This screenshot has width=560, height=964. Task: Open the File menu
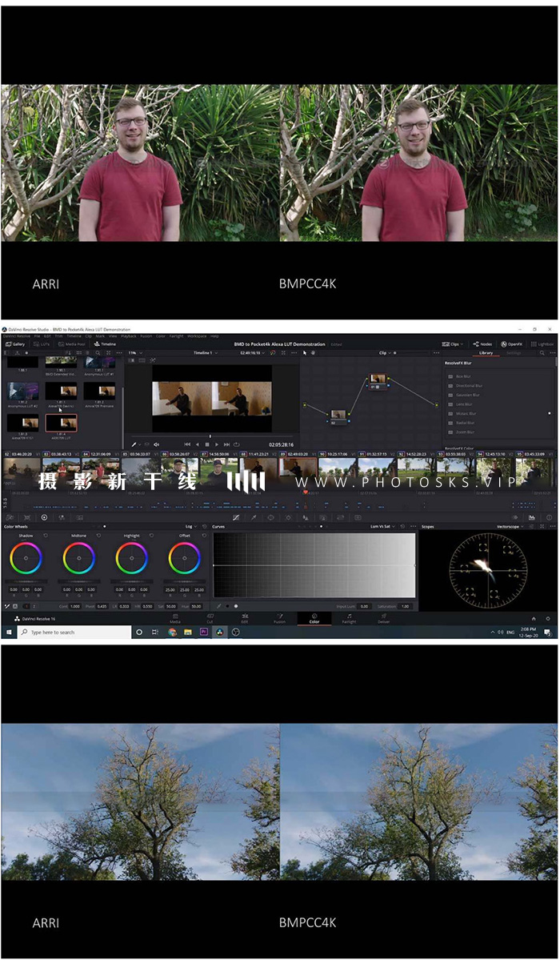(37, 336)
